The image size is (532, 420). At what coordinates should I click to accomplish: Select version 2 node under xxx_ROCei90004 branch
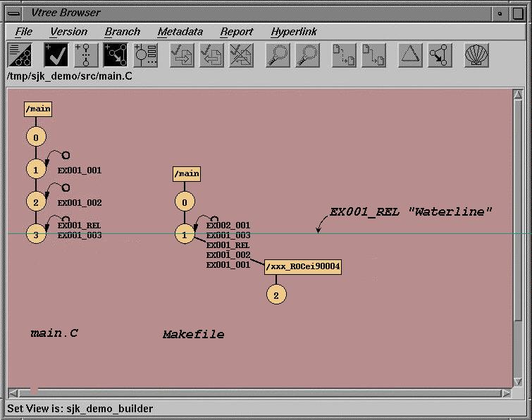(x=276, y=295)
